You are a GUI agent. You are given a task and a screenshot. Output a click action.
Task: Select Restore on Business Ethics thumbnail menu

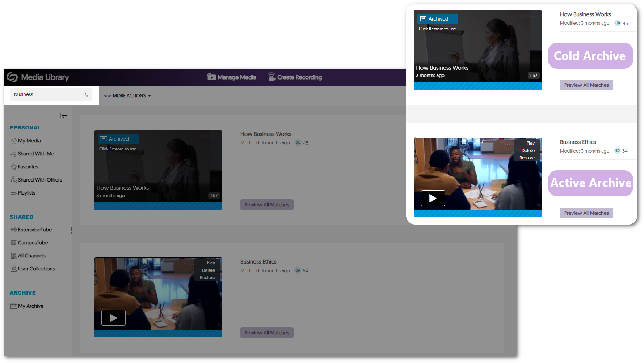[207, 278]
